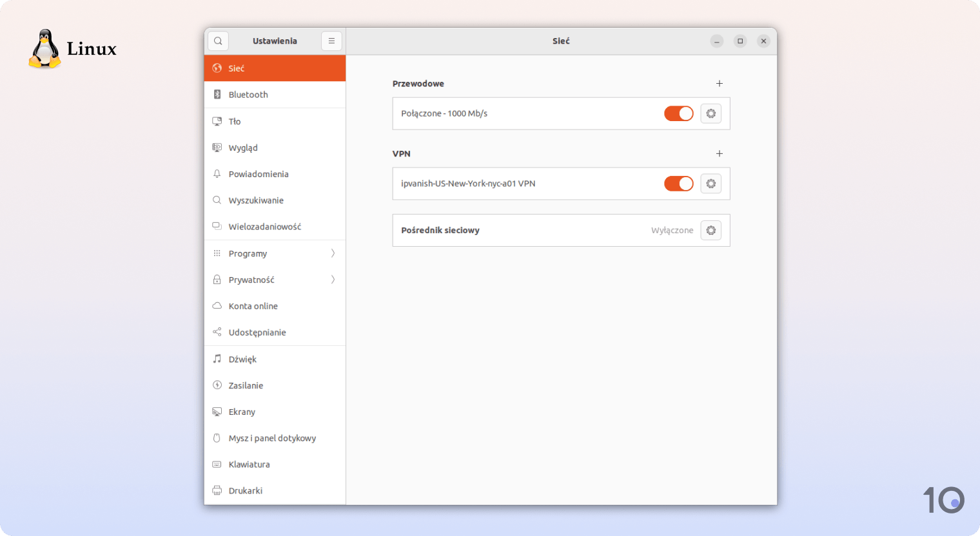Select Powiadomienia in the sidebar
Image resolution: width=980 pixels, height=536 pixels.
[x=275, y=174]
